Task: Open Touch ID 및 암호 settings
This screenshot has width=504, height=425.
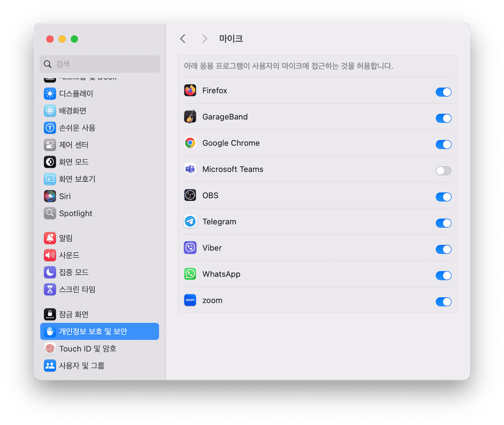Action: pos(87,349)
